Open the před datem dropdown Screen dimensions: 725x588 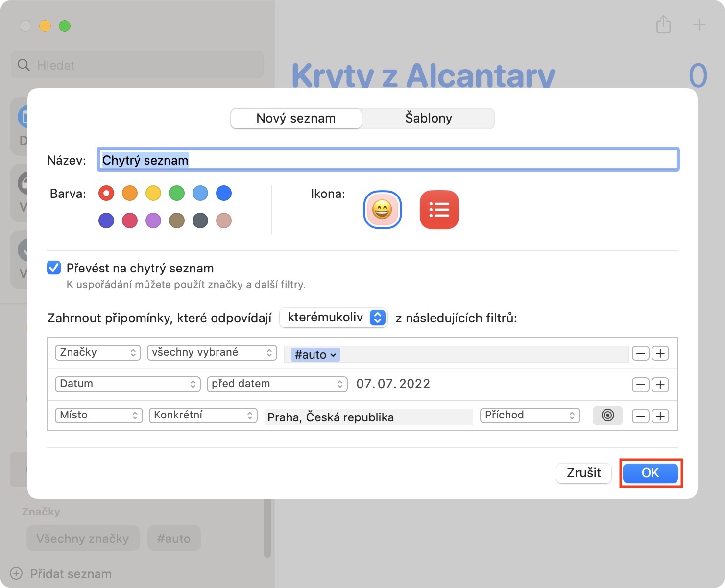(277, 384)
